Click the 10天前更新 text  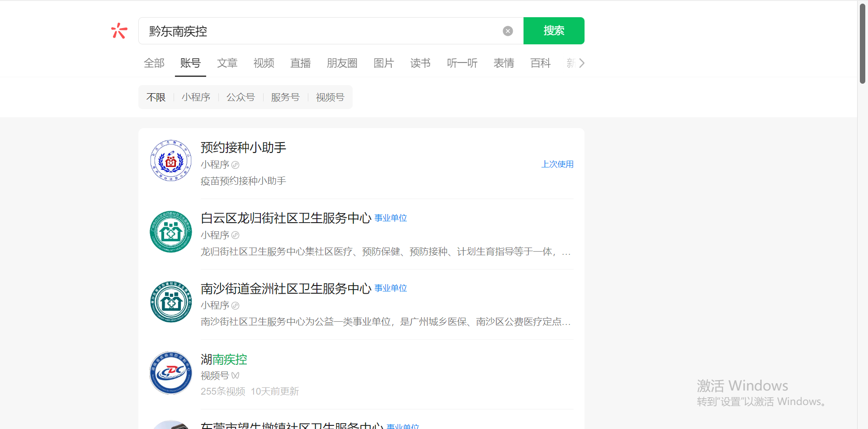[275, 391]
